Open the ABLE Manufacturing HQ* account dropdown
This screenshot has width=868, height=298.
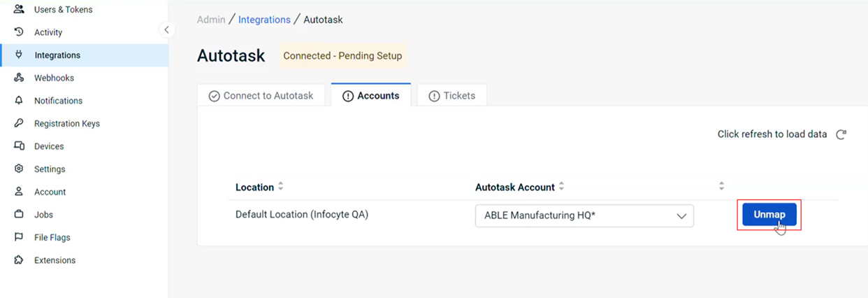coord(584,216)
